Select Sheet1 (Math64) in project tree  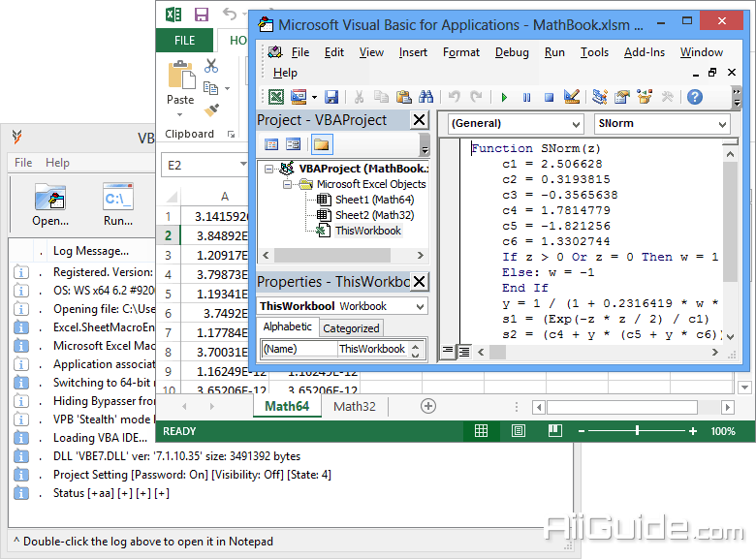(374, 200)
